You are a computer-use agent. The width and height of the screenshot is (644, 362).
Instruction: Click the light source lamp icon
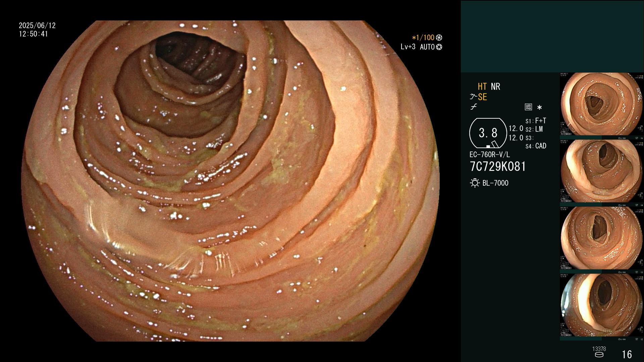pyautogui.click(x=475, y=183)
